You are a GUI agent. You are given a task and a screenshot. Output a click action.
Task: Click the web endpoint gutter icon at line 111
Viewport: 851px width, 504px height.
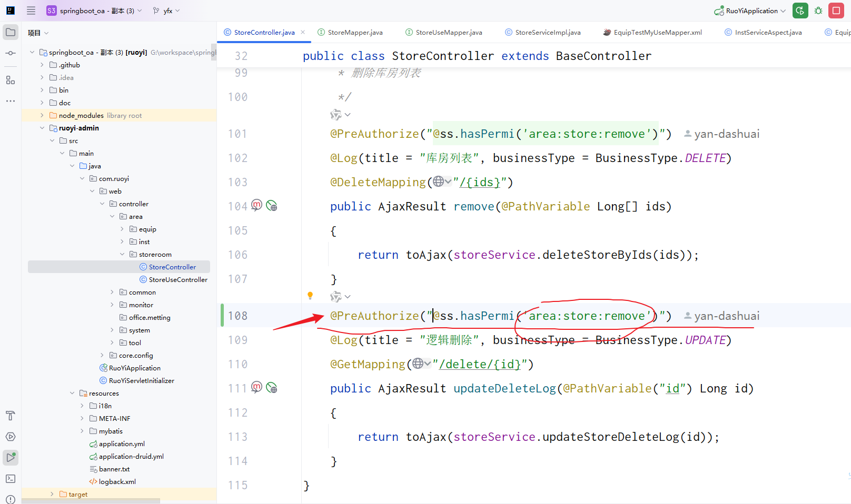tap(272, 388)
